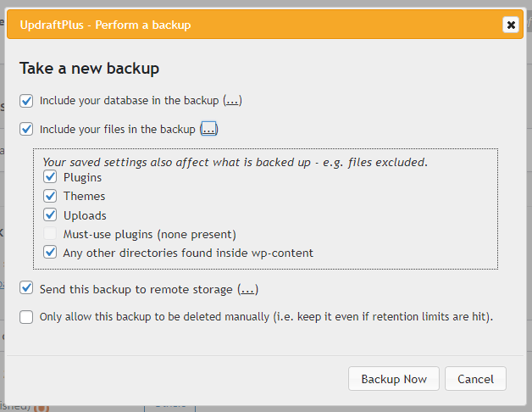
Task: Click the Backup Now button
Action: pyautogui.click(x=393, y=379)
